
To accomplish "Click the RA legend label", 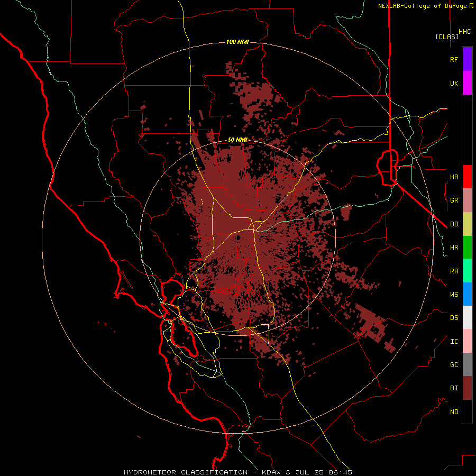I will [454, 271].
